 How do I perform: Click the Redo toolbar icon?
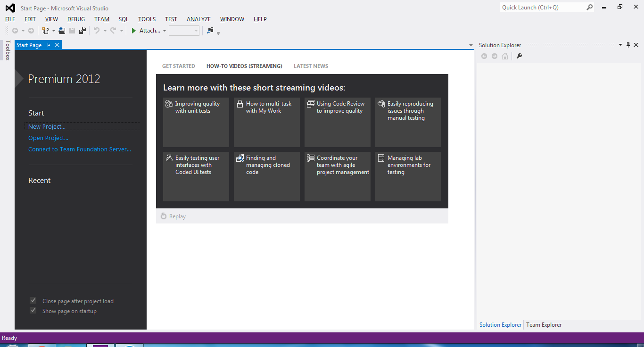(x=113, y=31)
